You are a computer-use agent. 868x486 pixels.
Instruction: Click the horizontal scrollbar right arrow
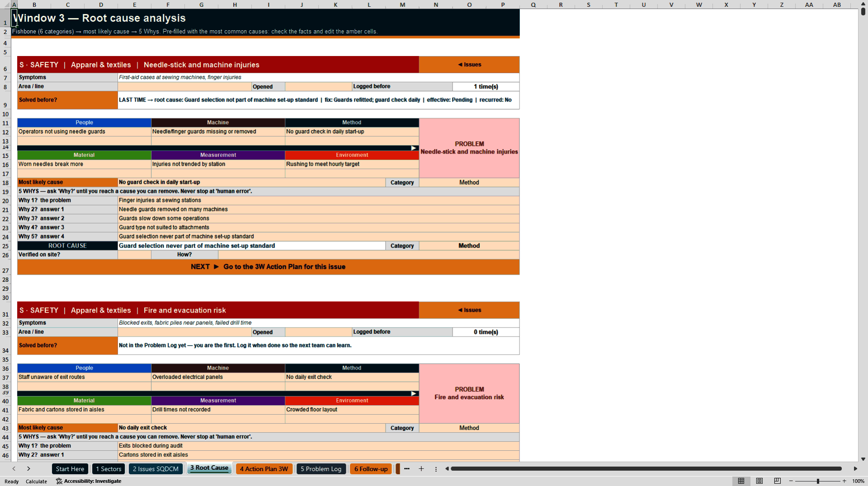pyautogui.click(x=855, y=469)
